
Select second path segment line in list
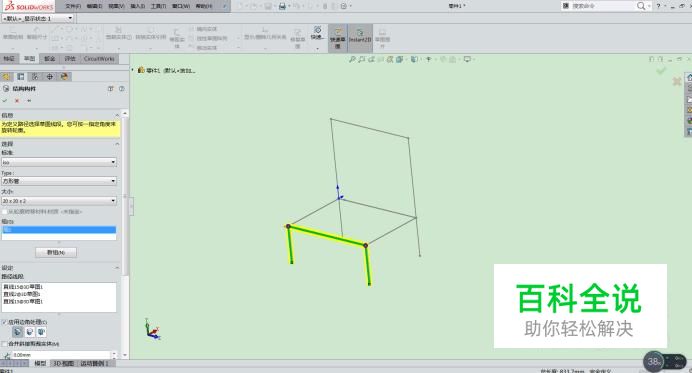point(22,294)
